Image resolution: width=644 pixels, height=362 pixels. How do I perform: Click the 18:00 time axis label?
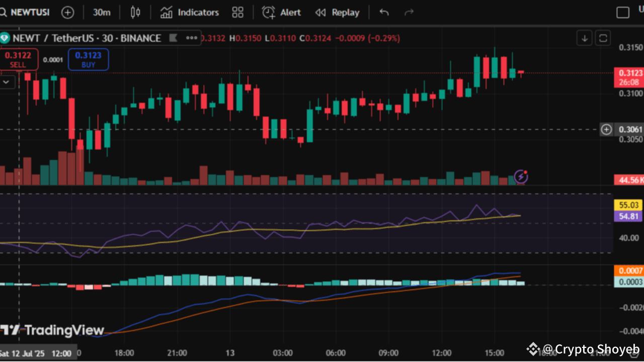(124, 353)
